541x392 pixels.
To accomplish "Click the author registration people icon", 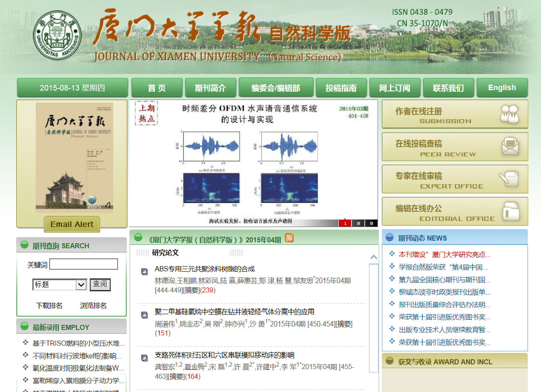I will [510, 114].
